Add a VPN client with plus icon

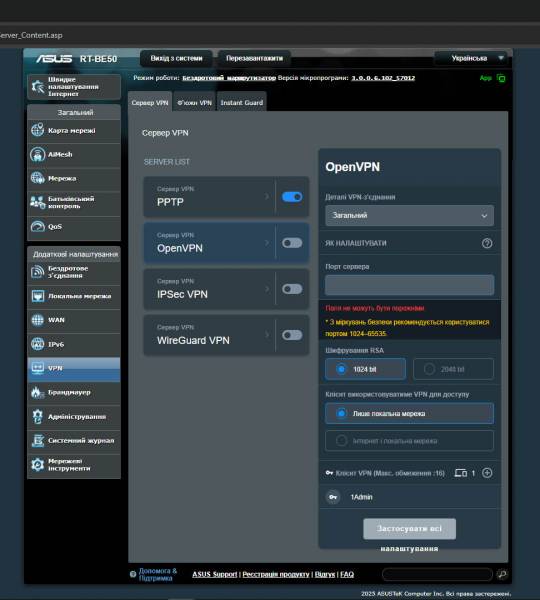click(x=487, y=473)
